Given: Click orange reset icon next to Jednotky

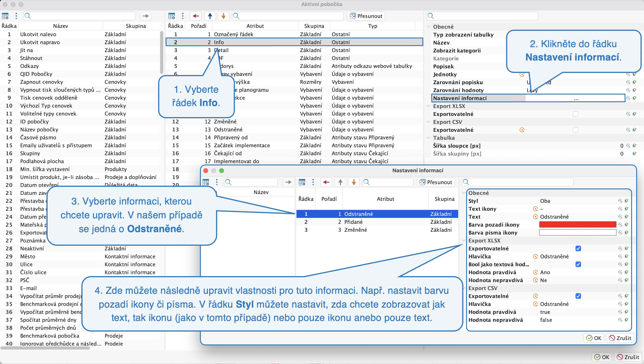Looking at the screenshot, I should pos(522,74).
